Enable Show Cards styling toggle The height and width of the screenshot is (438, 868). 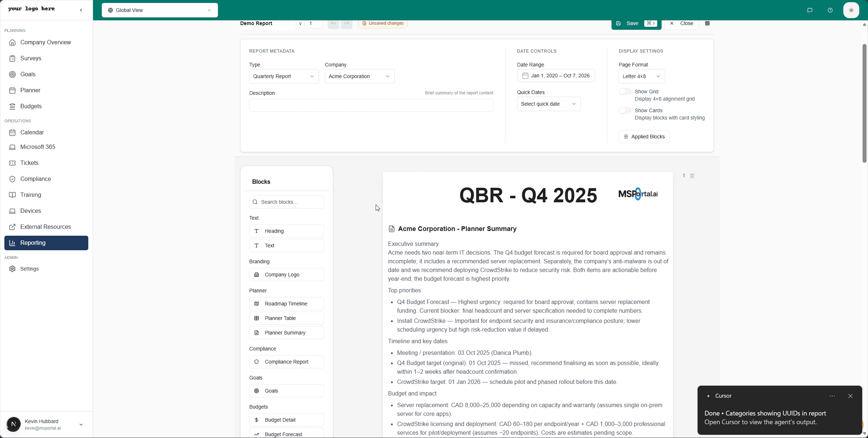pos(625,110)
